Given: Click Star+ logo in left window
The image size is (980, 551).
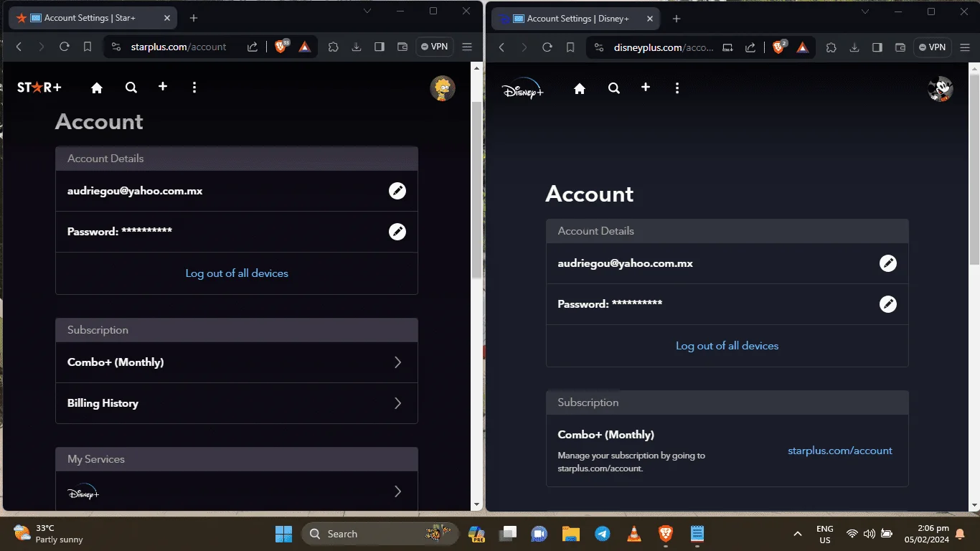Looking at the screenshot, I should (x=39, y=88).
